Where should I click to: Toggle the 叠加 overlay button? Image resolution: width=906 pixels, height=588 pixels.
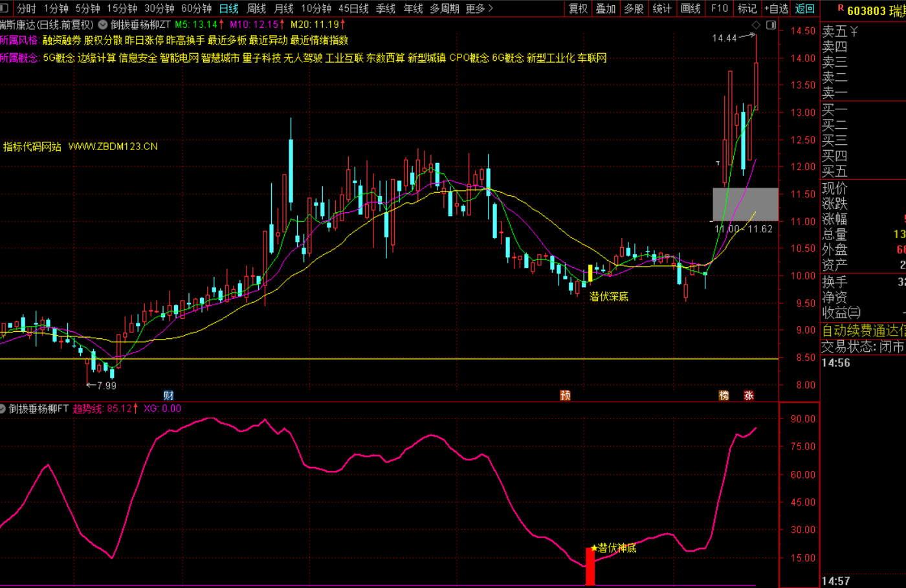(x=606, y=8)
